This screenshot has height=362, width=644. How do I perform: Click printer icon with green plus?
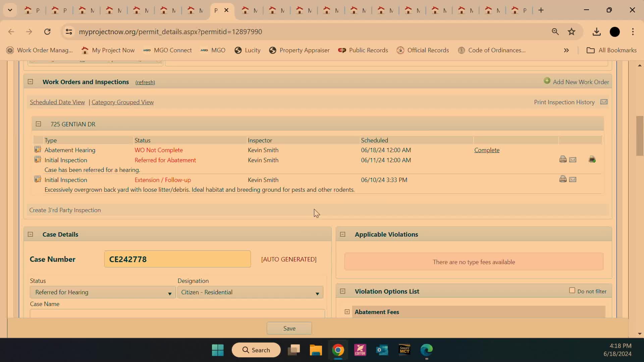592,160
